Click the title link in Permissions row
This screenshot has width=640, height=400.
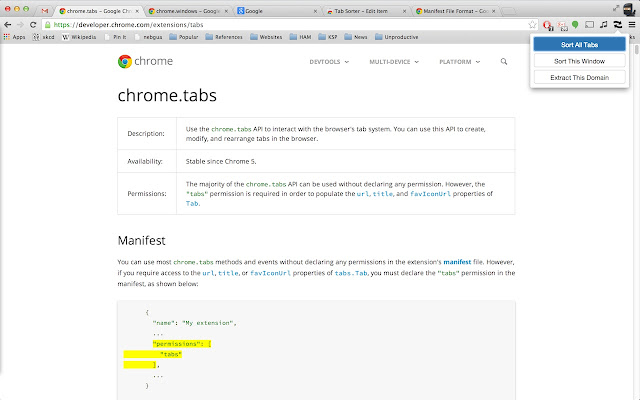pyautogui.click(x=382, y=194)
